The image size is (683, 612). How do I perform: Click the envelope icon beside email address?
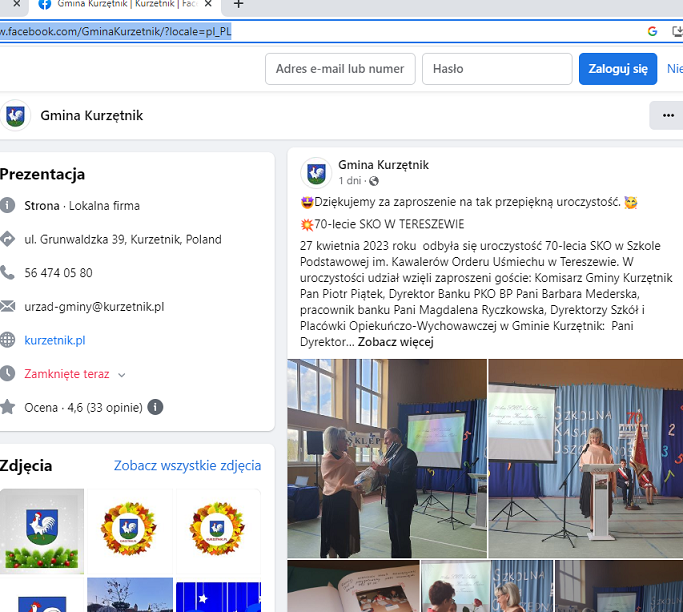click(7, 306)
